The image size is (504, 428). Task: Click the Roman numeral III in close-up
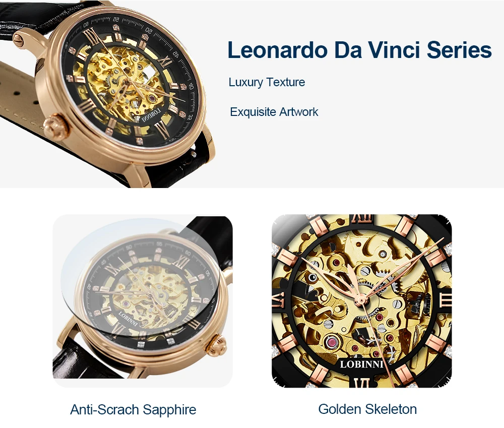446,300
